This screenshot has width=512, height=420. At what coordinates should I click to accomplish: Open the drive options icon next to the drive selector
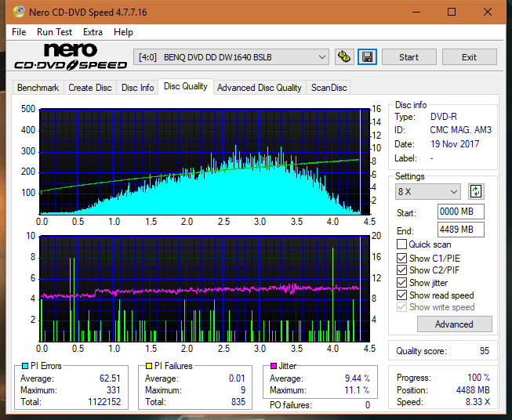coord(344,57)
